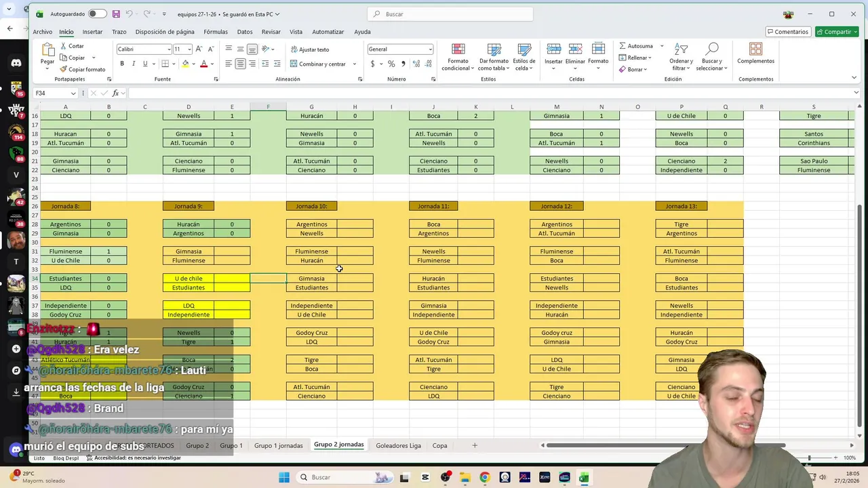Decrease font size with small A

211,49
